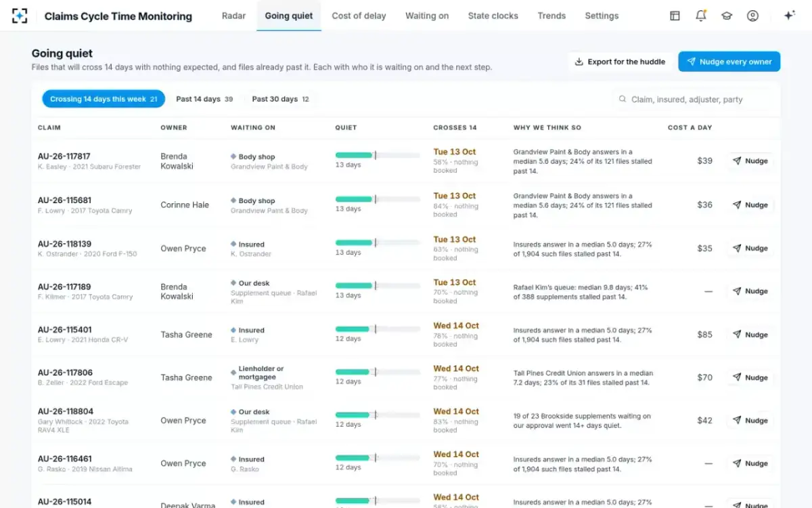Export for the huddle

[x=620, y=62]
